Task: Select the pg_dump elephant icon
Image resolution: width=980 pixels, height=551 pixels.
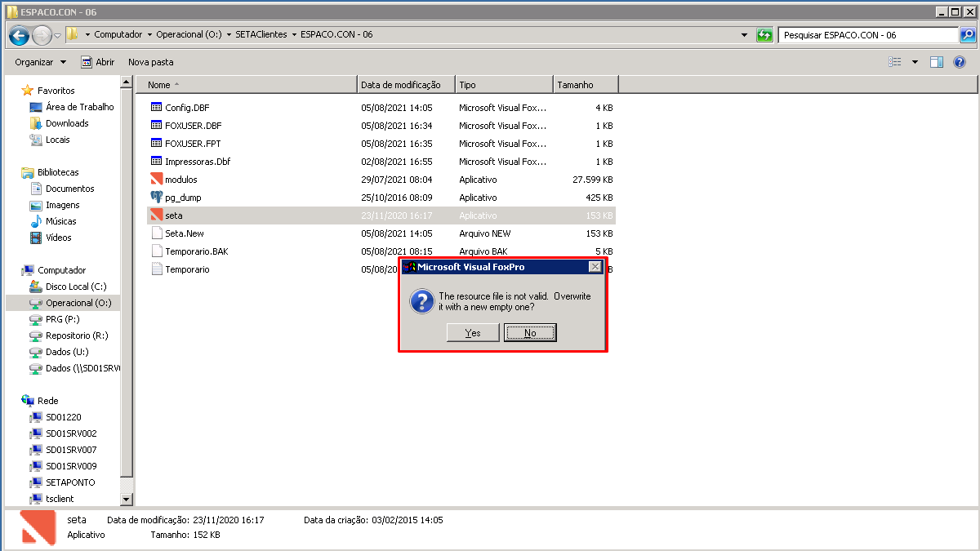Action: point(157,198)
